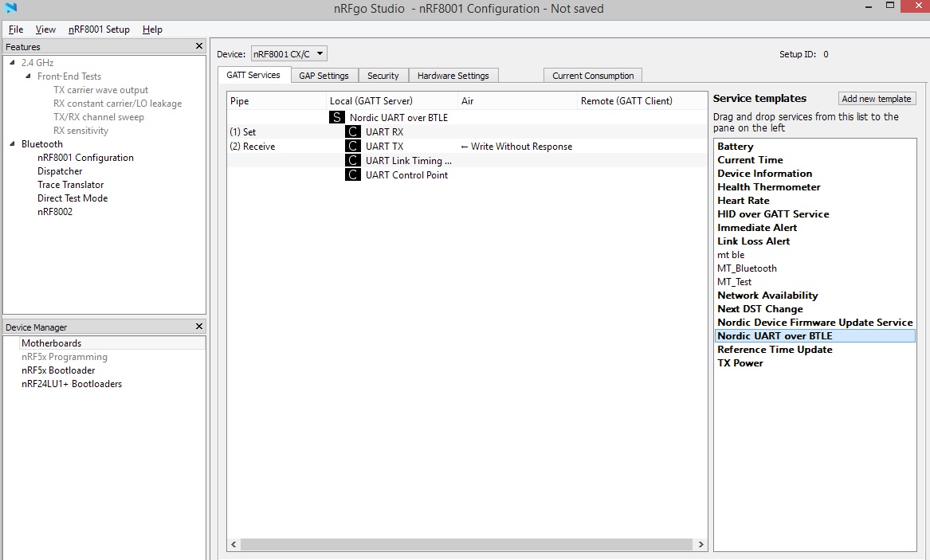Close the Features panel
The width and height of the screenshot is (930, 560).
(198, 46)
